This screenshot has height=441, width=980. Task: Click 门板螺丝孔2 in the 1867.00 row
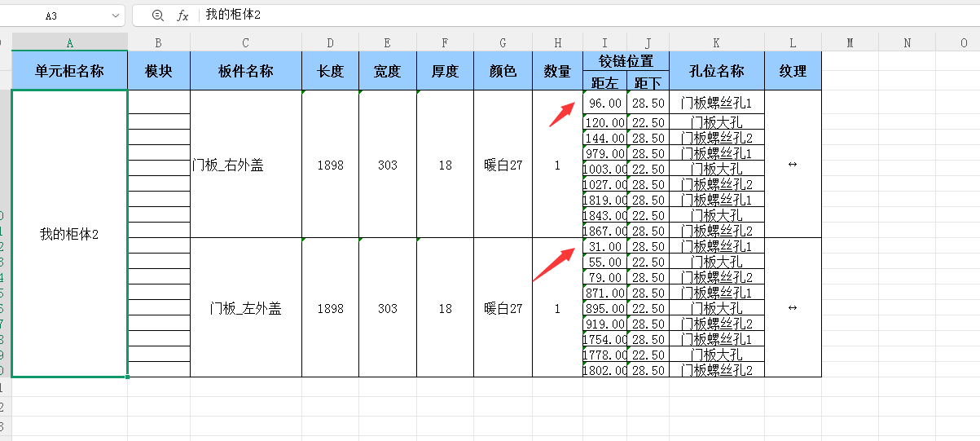[x=716, y=231]
